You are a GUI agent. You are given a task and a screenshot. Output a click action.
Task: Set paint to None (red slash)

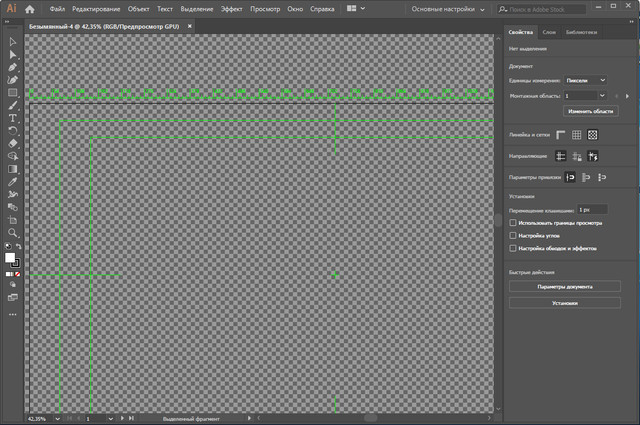(17, 274)
